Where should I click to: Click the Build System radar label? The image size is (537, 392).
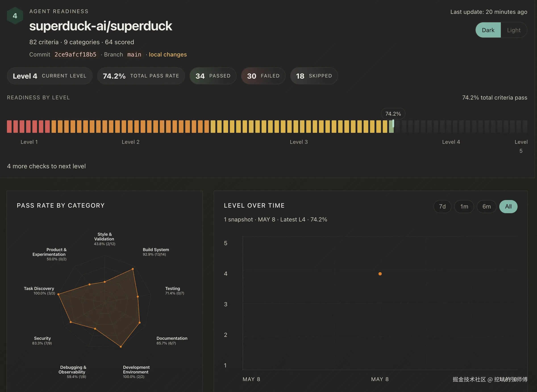pos(156,252)
